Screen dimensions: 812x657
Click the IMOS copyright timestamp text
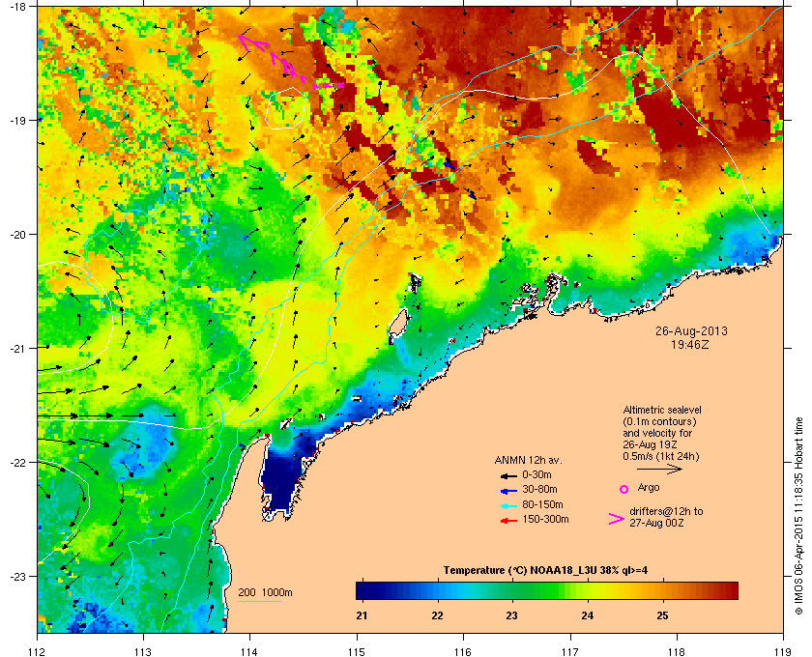[798, 517]
